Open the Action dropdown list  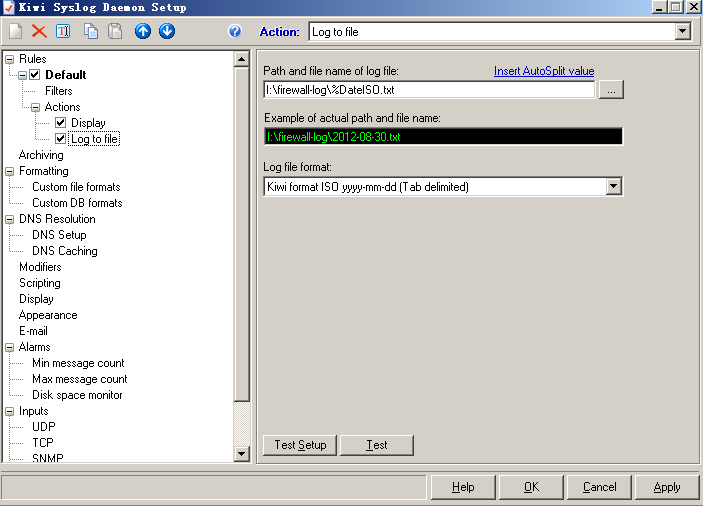click(x=682, y=32)
